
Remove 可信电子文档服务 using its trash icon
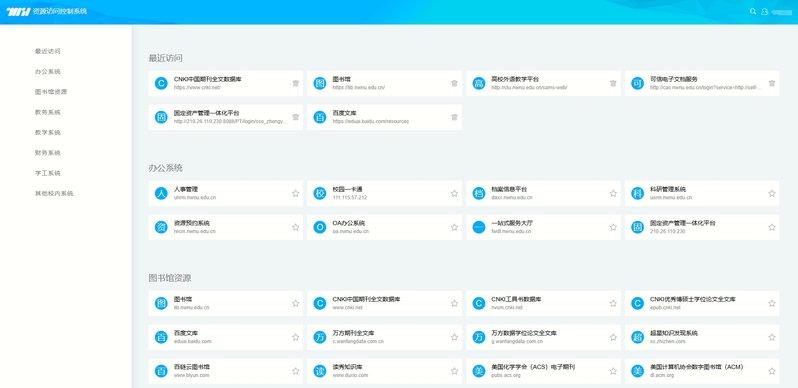pyautogui.click(x=772, y=84)
